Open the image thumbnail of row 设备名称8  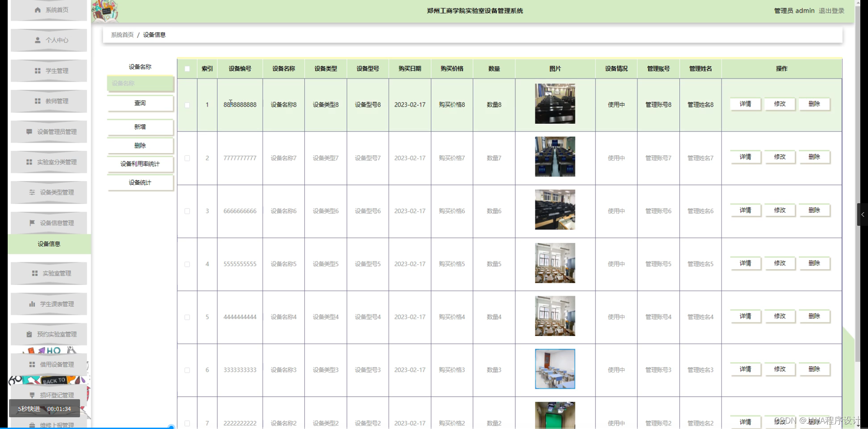point(555,104)
